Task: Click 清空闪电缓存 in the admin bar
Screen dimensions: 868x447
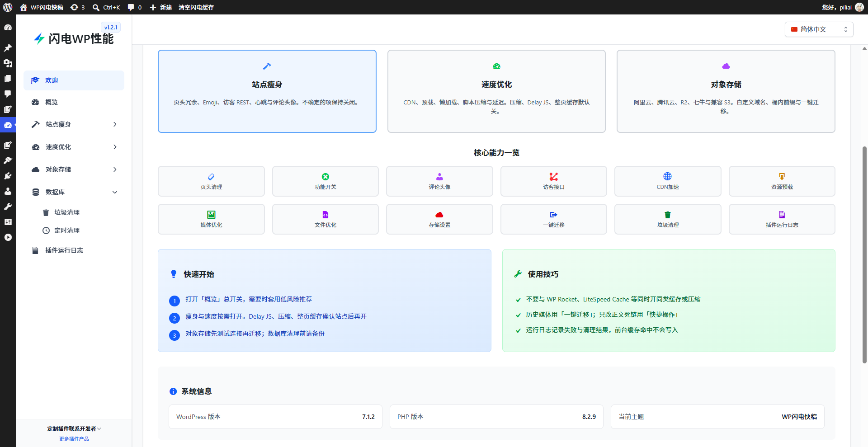Action: (x=196, y=7)
